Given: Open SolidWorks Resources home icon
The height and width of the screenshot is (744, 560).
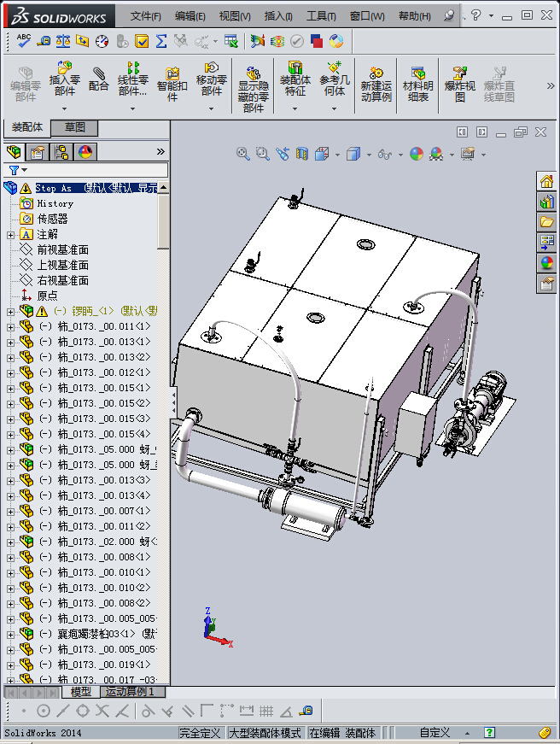Looking at the screenshot, I should pyautogui.click(x=546, y=181).
